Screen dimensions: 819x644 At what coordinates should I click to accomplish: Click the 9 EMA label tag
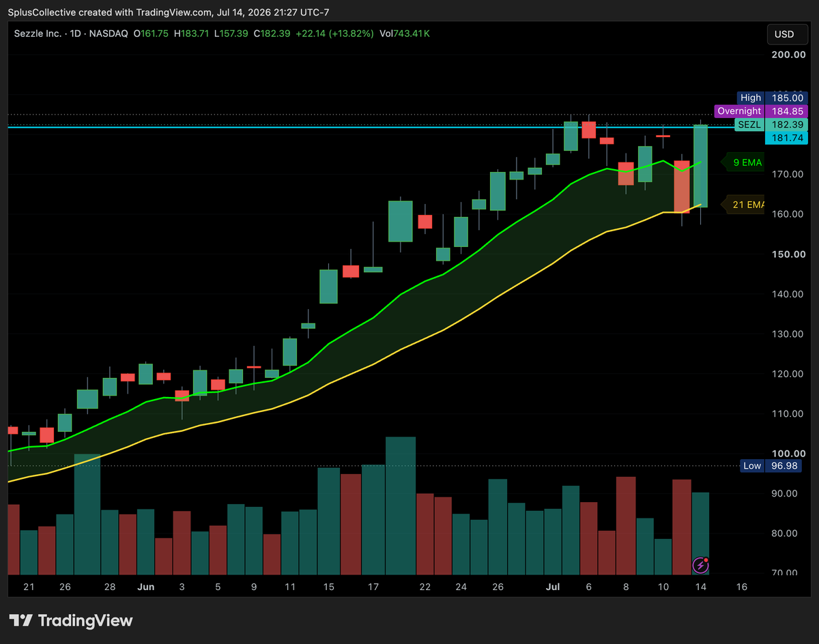click(x=743, y=162)
